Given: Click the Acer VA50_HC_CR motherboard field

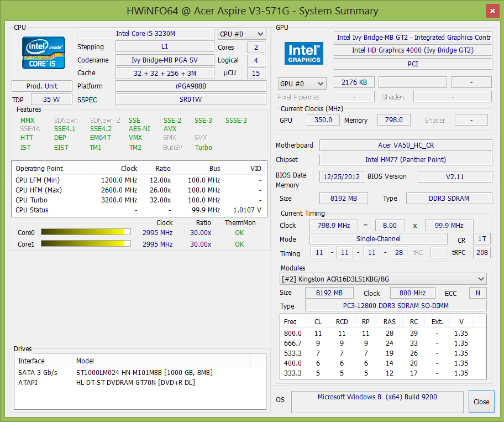Looking at the screenshot, I should 405,145.
